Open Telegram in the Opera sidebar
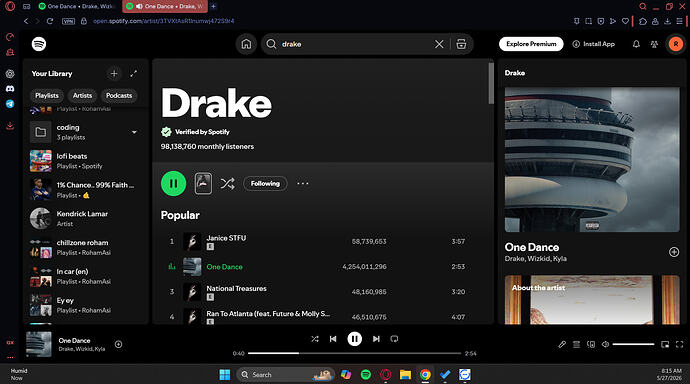The width and height of the screenshot is (690, 384). point(10,104)
